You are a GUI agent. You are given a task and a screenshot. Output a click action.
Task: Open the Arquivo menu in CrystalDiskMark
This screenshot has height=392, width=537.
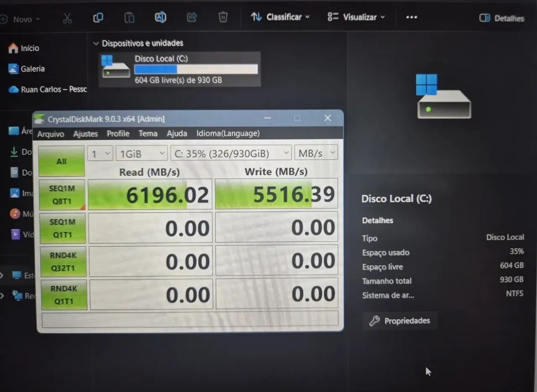click(51, 134)
